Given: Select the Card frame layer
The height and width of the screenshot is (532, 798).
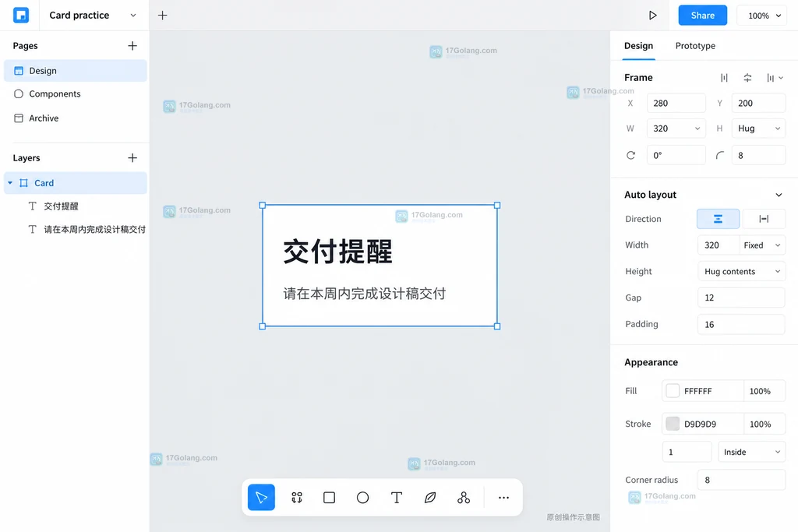Looking at the screenshot, I should (76, 183).
